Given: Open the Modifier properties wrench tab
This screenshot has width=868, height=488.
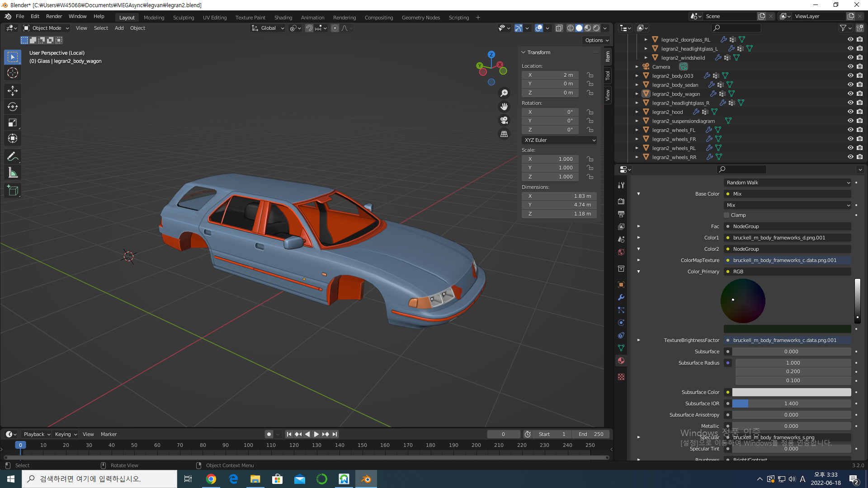Looking at the screenshot, I should coord(621,297).
